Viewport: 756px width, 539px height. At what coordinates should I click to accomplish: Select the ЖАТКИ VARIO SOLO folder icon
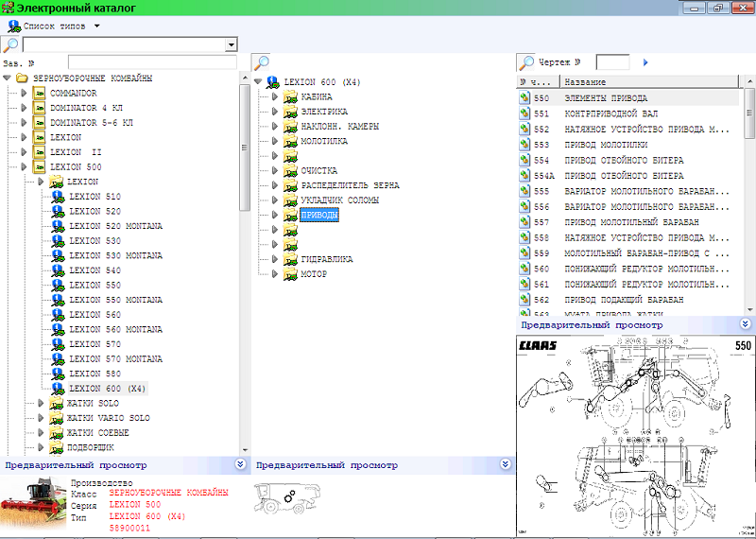pos(57,418)
